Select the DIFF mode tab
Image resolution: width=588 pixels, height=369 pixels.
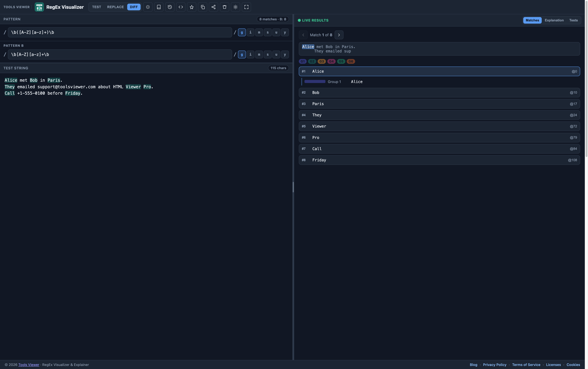(134, 7)
